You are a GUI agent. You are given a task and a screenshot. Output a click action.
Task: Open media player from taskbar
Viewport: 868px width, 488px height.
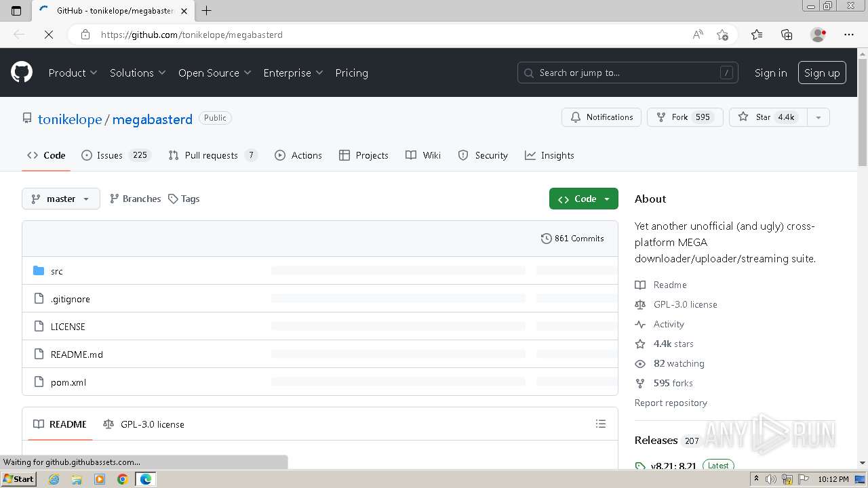point(100,479)
